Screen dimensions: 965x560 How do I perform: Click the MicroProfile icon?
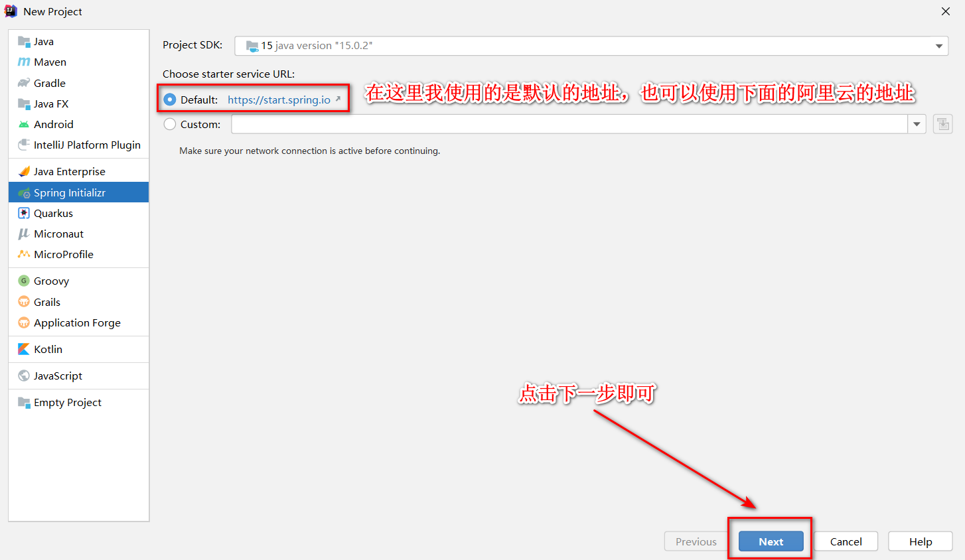tap(24, 254)
